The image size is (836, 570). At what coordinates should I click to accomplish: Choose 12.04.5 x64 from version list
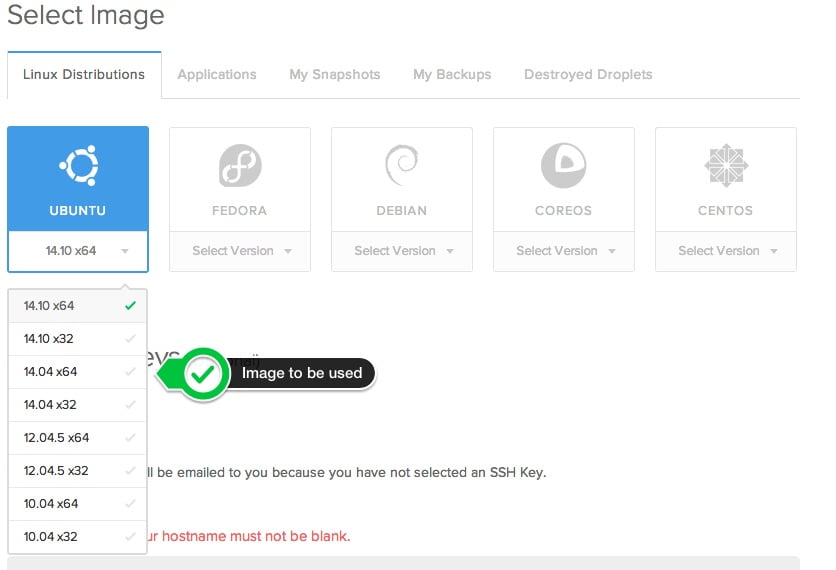click(x=77, y=438)
